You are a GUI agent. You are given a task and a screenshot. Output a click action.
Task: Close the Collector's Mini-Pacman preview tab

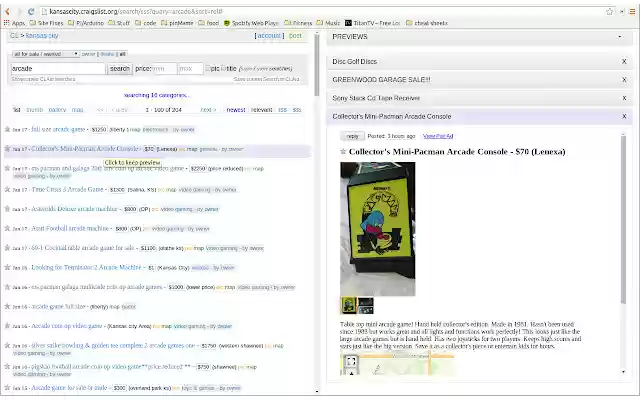point(624,117)
